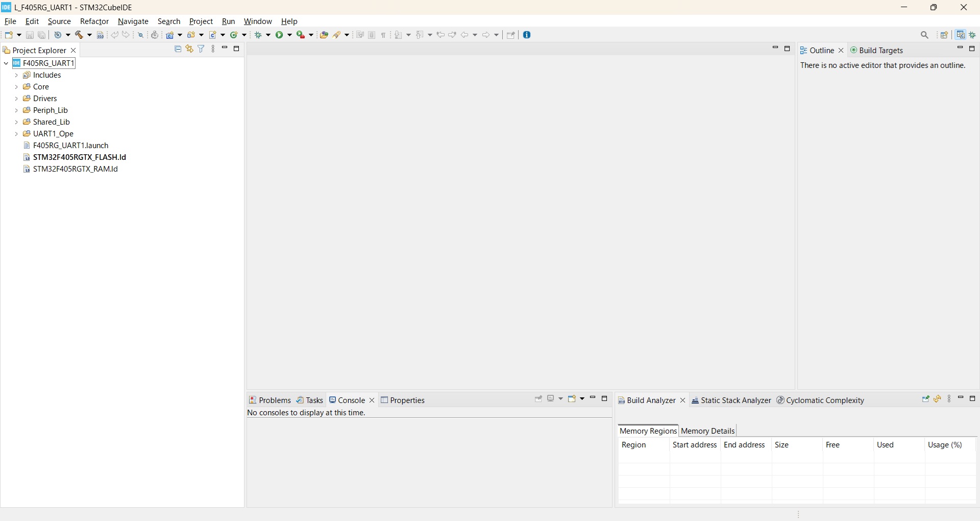This screenshot has width=980, height=521.
Task: Open the Window menu
Action: pyautogui.click(x=258, y=21)
